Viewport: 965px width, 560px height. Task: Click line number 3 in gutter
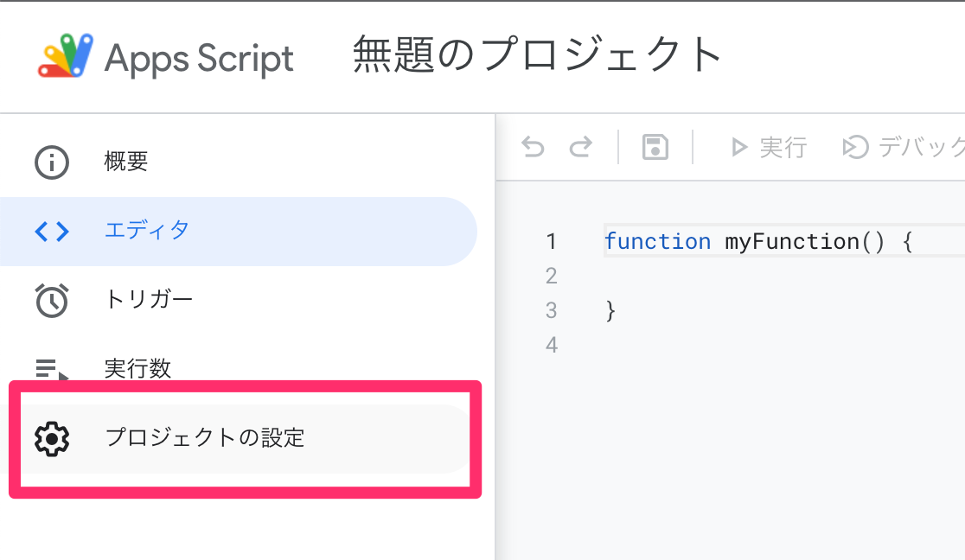pos(552,310)
